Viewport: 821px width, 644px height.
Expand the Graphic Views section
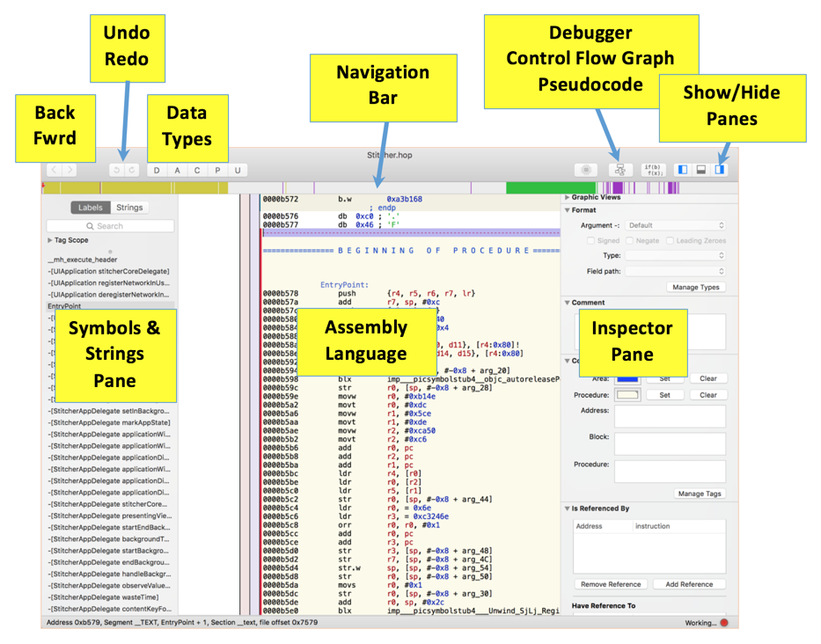tap(567, 197)
